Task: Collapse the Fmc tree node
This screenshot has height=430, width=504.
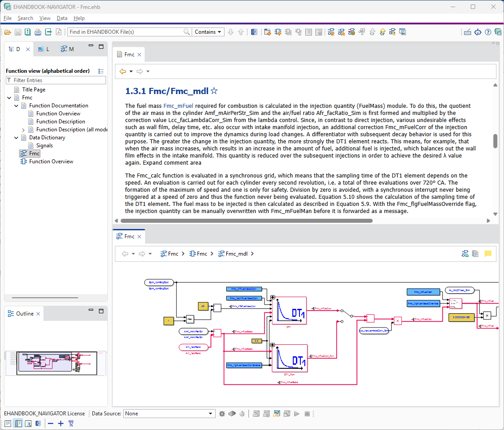Action: pyautogui.click(x=9, y=98)
